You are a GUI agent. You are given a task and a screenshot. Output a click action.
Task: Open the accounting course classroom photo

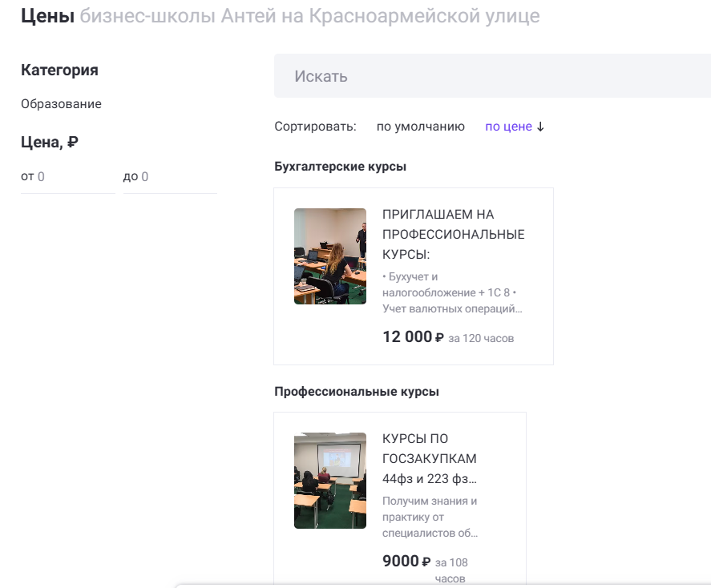pyautogui.click(x=329, y=256)
